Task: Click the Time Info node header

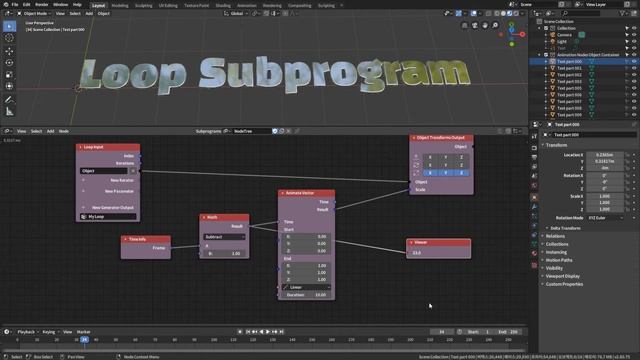Action: click(146, 239)
